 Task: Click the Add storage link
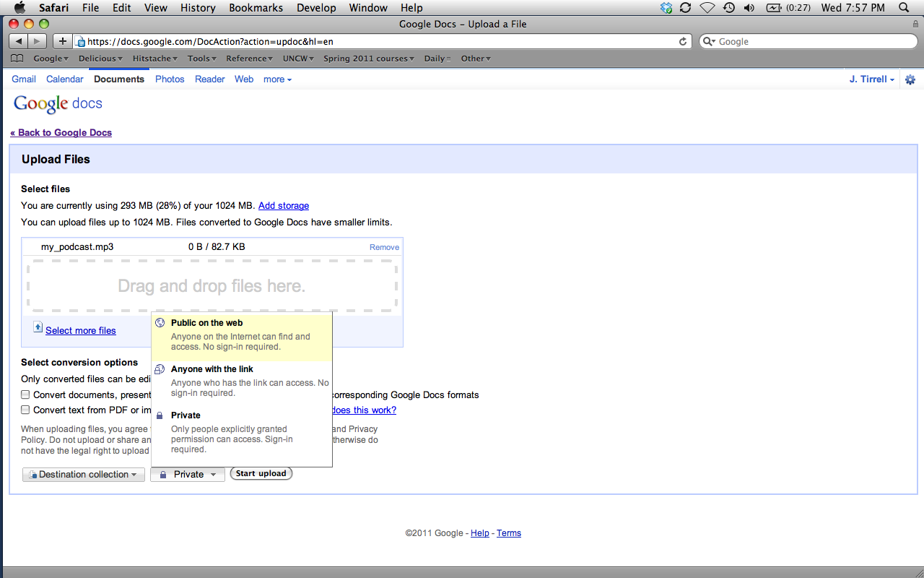284,206
